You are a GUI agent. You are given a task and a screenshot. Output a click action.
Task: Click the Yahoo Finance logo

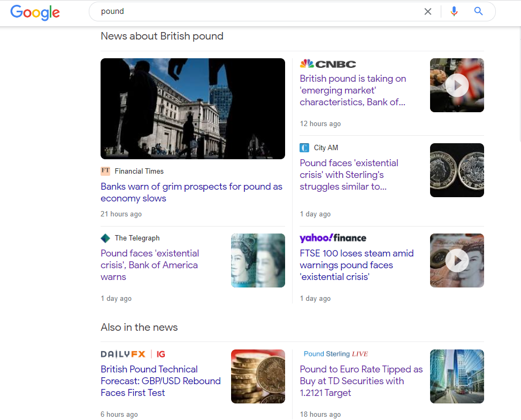(x=333, y=238)
